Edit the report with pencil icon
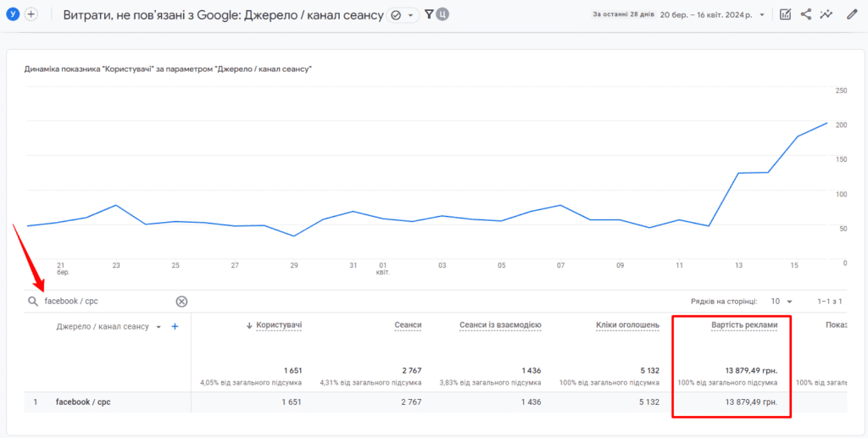Screen dimensions: 868x438 pos(851,15)
